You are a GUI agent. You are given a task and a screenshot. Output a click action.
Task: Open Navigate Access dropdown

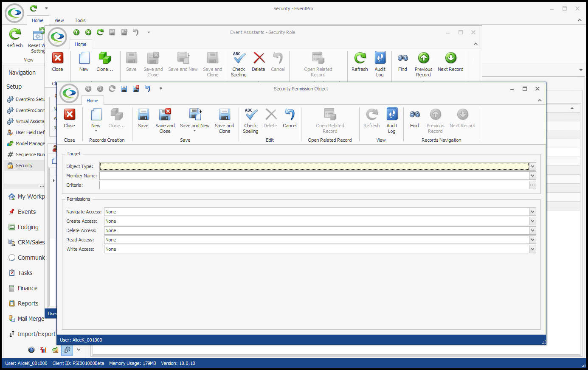tap(532, 212)
